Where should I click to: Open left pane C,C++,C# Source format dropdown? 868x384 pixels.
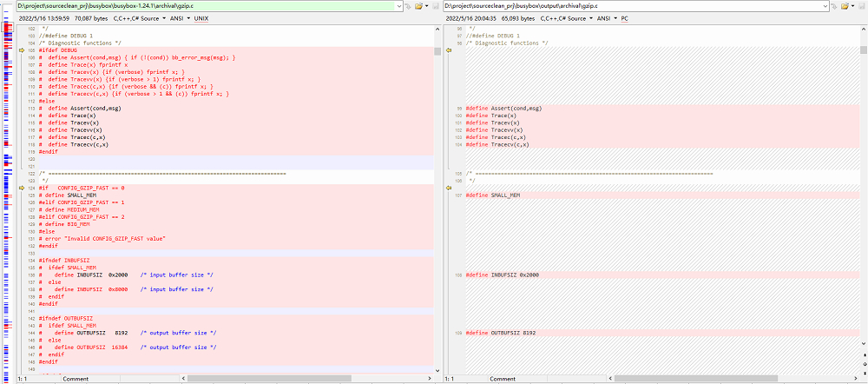coord(137,18)
